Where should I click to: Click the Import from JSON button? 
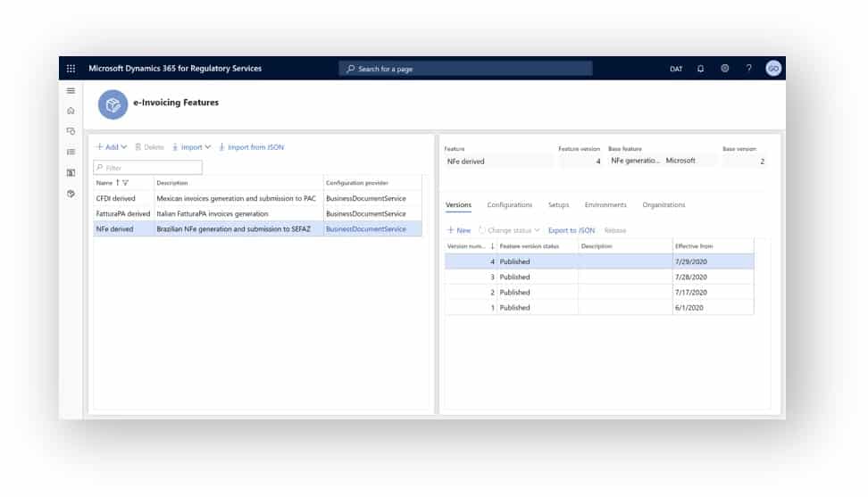coord(251,147)
